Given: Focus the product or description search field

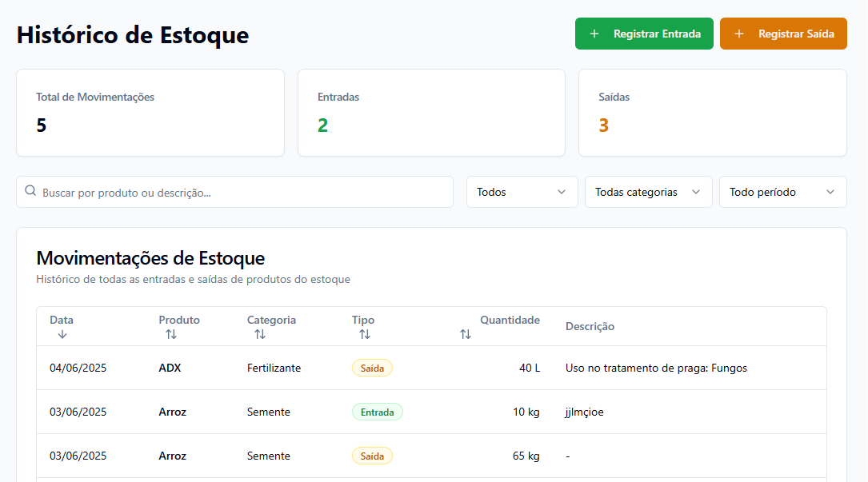Looking at the screenshot, I should pos(234,192).
